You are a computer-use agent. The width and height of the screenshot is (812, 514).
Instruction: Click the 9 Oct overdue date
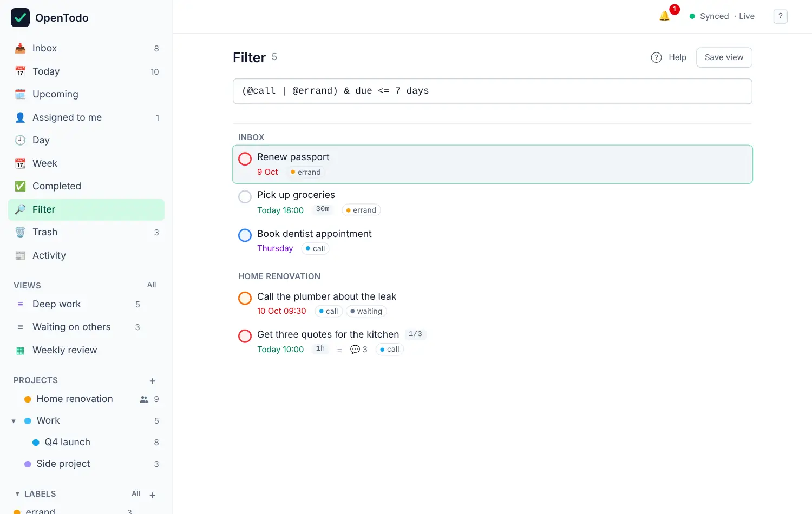[x=267, y=172]
